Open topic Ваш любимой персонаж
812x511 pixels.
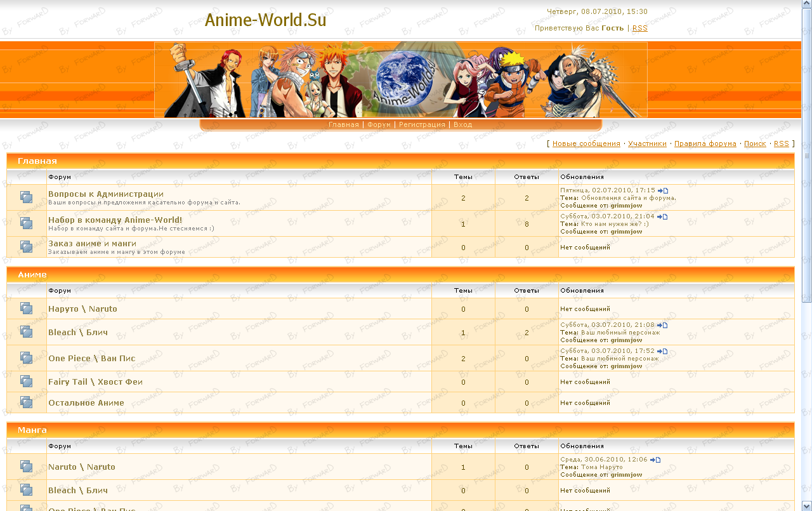[x=620, y=359]
